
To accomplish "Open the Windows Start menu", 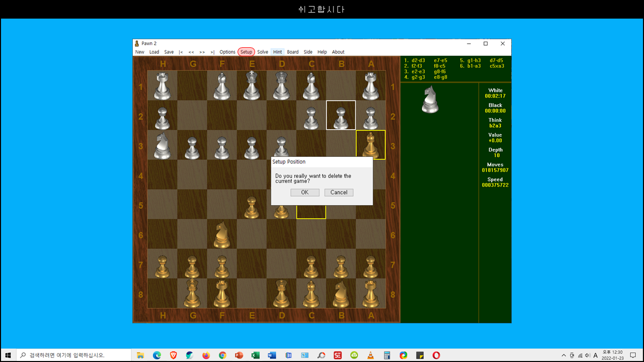I will [8, 355].
